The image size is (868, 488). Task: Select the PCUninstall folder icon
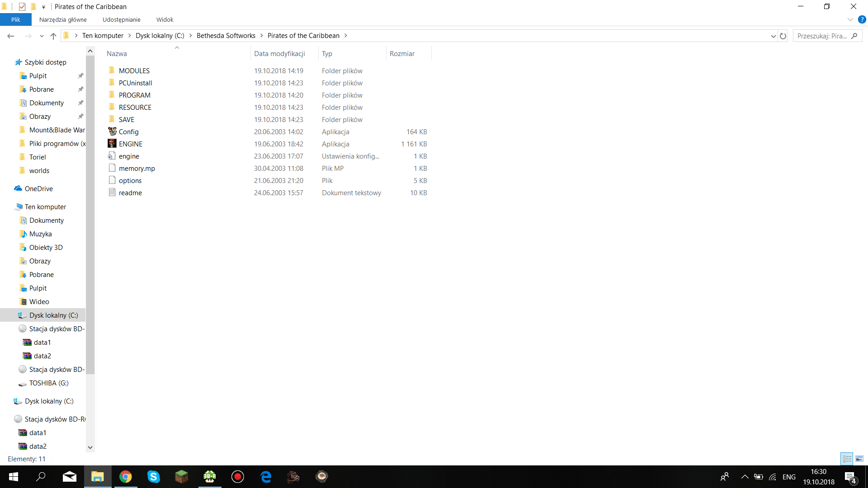point(112,83)
